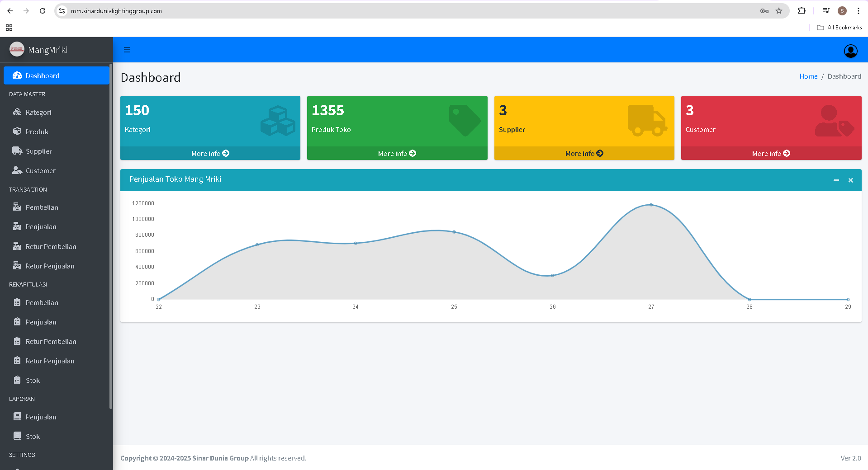
Task: Follow the Home breadcrumb link
Action: click(808, 76)
